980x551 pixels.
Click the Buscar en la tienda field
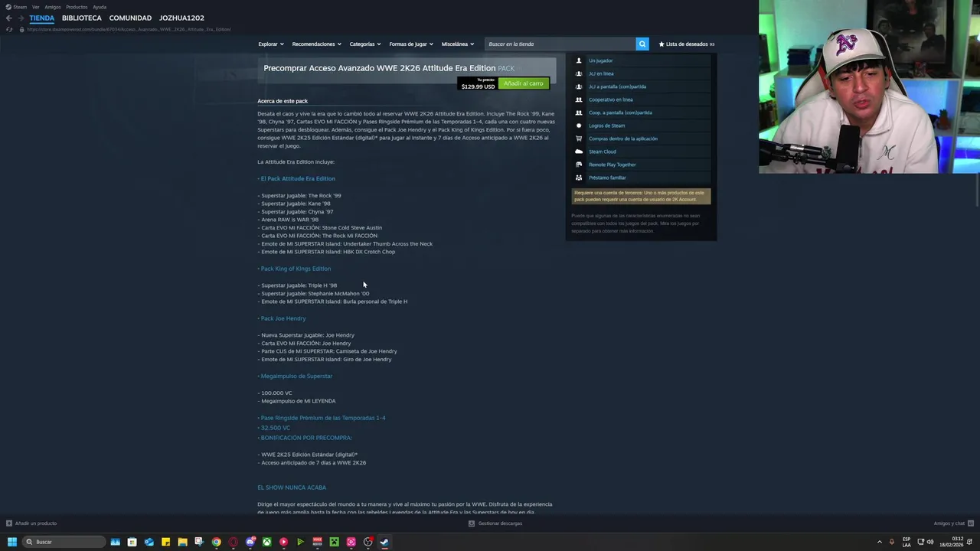(x=560, y=44)
